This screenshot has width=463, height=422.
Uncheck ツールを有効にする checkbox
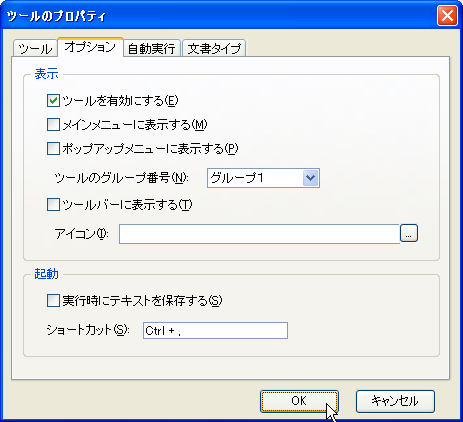pyautogui.click(x=53, y=100)
